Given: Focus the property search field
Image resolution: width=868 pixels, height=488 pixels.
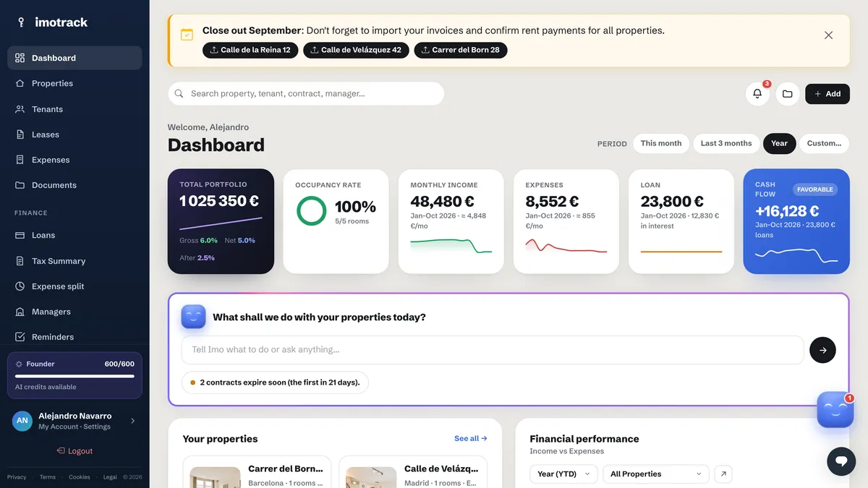Looking at the screenshot, I should [306, 93].
